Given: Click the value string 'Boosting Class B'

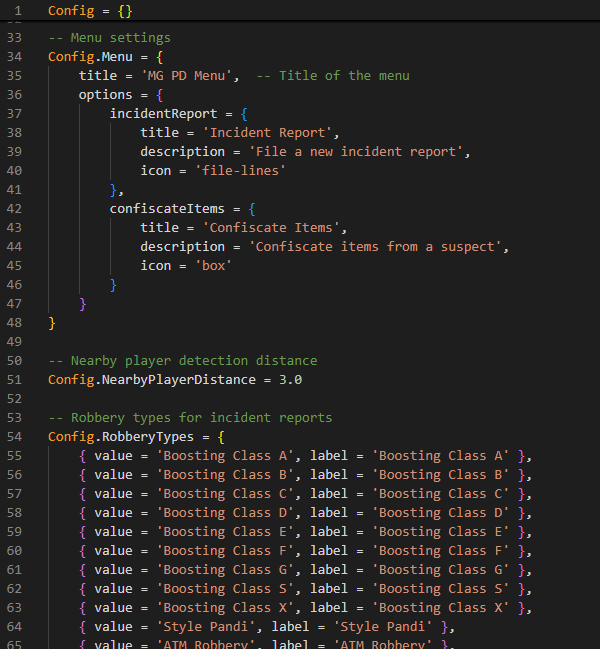Looking at the screenshot, I should [225, 475].
